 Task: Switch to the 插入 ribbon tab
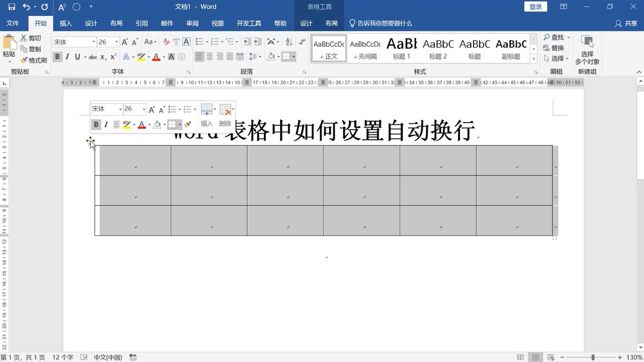pyautogui.click(x=66, y=23)
